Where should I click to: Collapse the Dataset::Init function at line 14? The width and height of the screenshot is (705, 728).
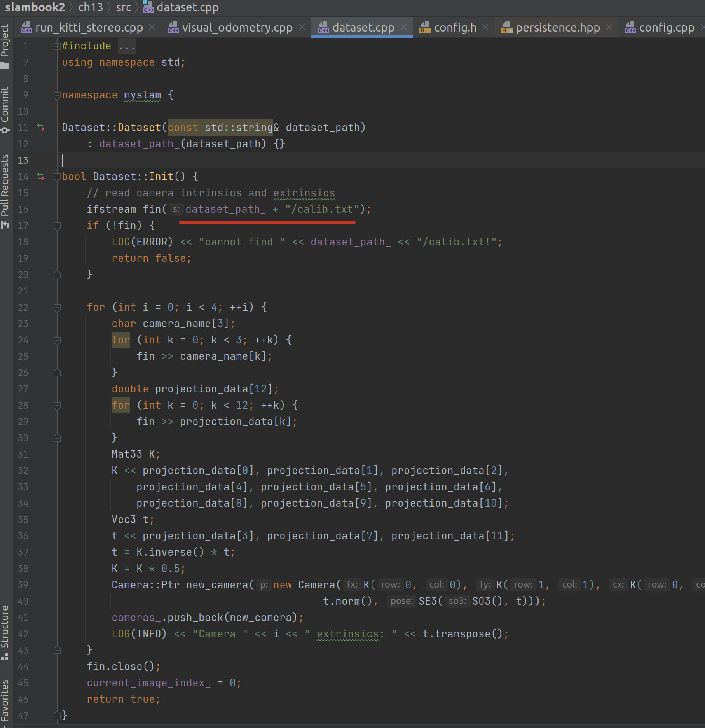pyautogui.click(x=57, y=177)
